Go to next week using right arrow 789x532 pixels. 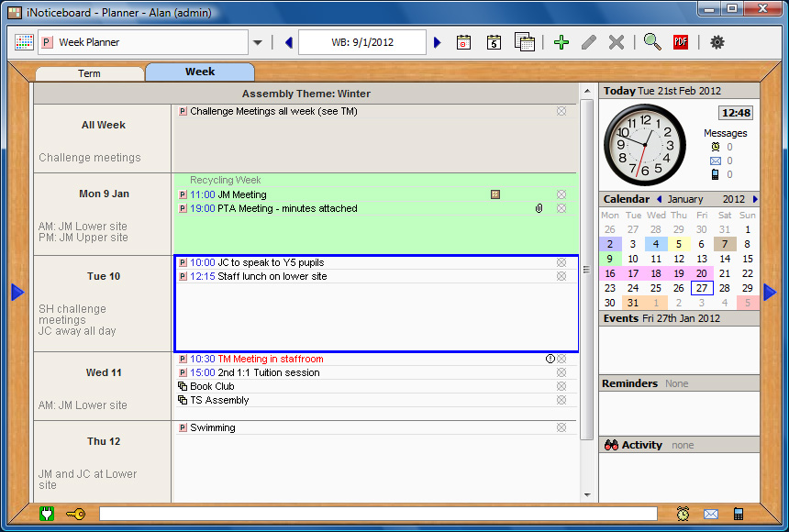pyautogui.click(x=438, y=42)
